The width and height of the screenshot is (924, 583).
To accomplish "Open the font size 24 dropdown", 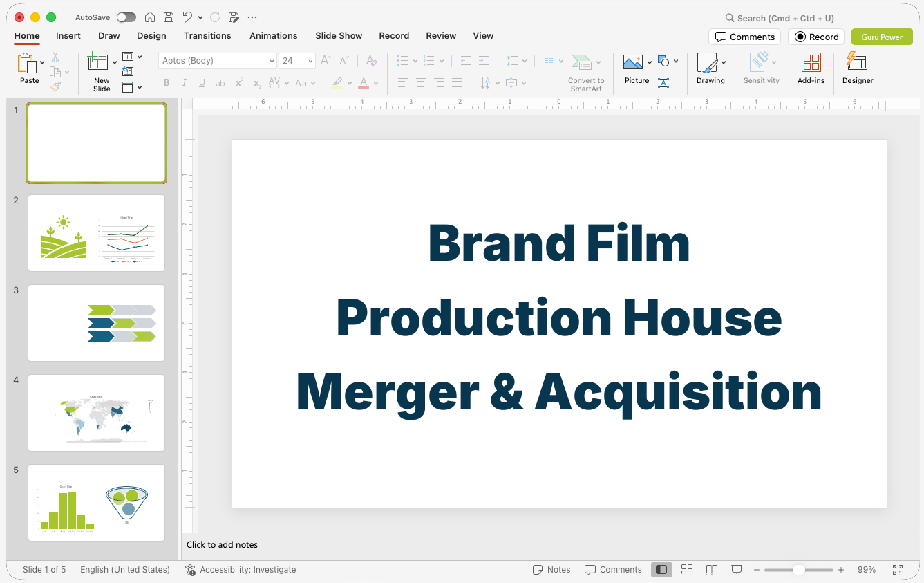I will click(x=311, y=61).
